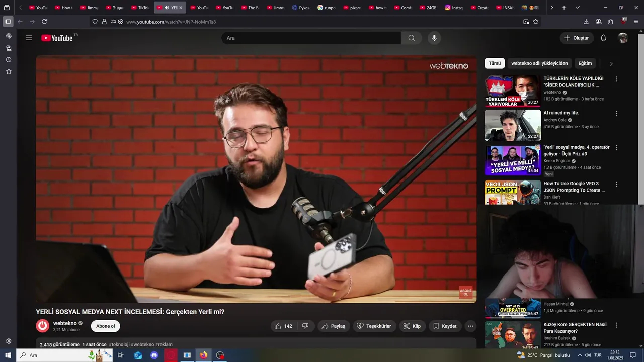
Task: Toggle Task View on the taskbar
Action: coord(121,355)
